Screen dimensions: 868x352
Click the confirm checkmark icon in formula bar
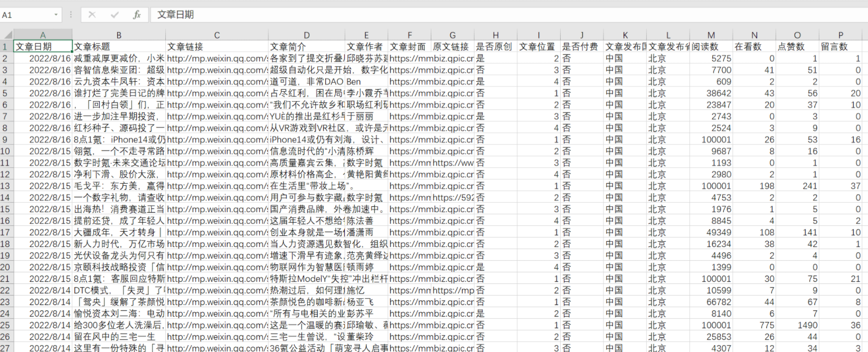coord(115,15)
